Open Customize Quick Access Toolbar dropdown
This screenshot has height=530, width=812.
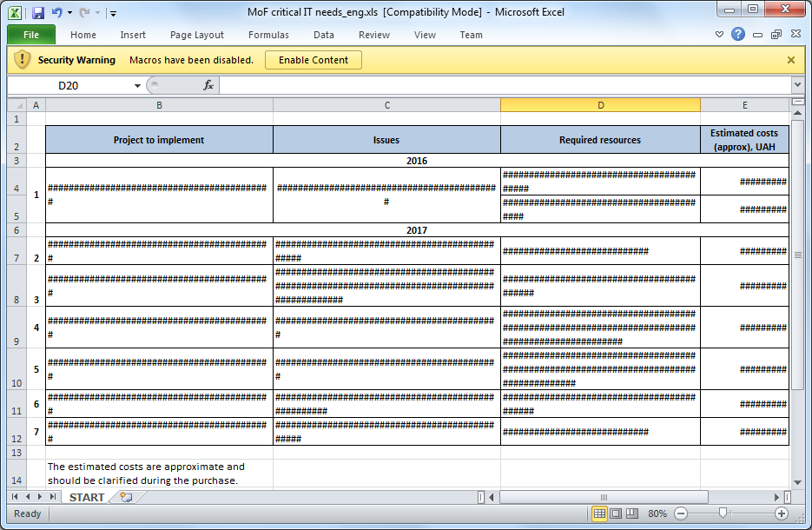114,13
